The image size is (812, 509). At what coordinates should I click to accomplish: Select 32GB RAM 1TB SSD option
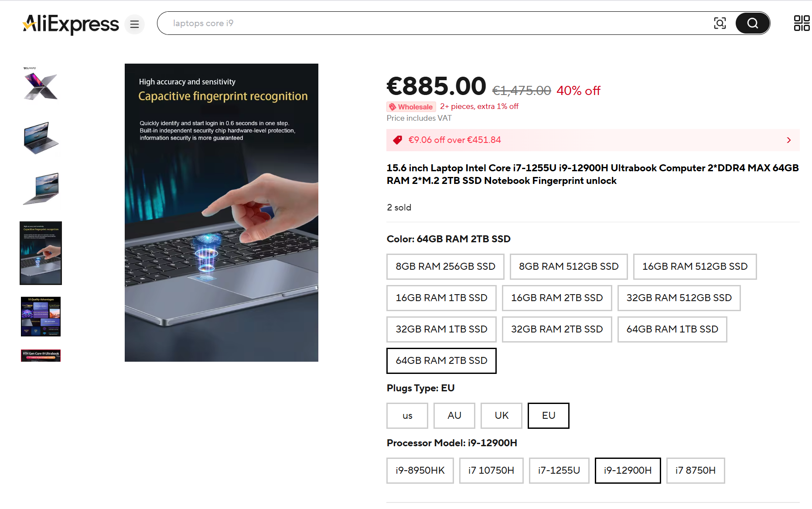pyautogui.click(x=441, y=329)
